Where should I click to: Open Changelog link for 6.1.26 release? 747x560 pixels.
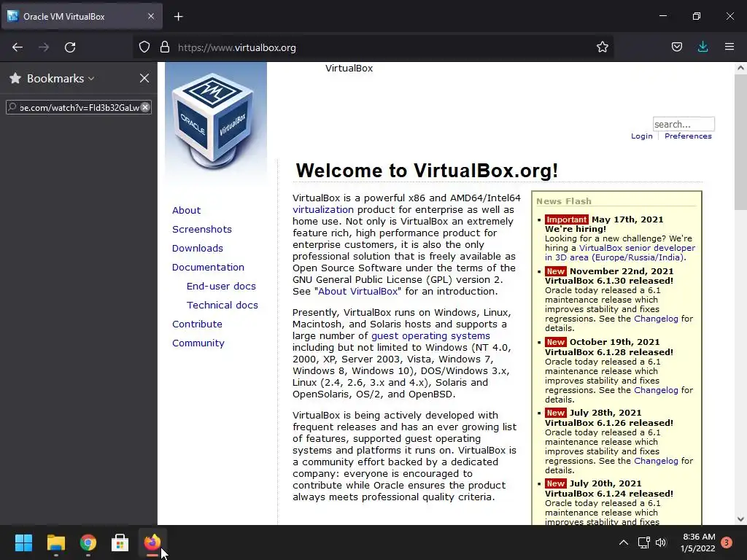coord(656,461)
